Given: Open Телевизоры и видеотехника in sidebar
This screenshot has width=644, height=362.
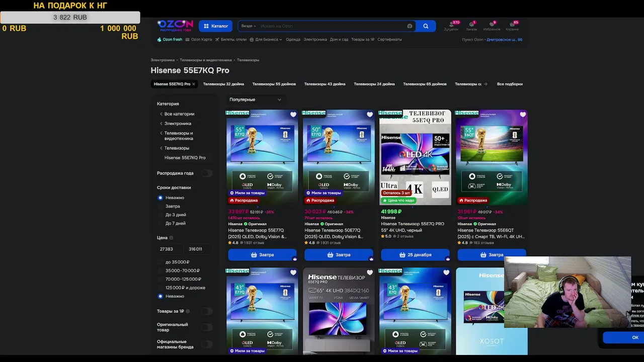Looking at the screenshot, I should tap(179, 136).
